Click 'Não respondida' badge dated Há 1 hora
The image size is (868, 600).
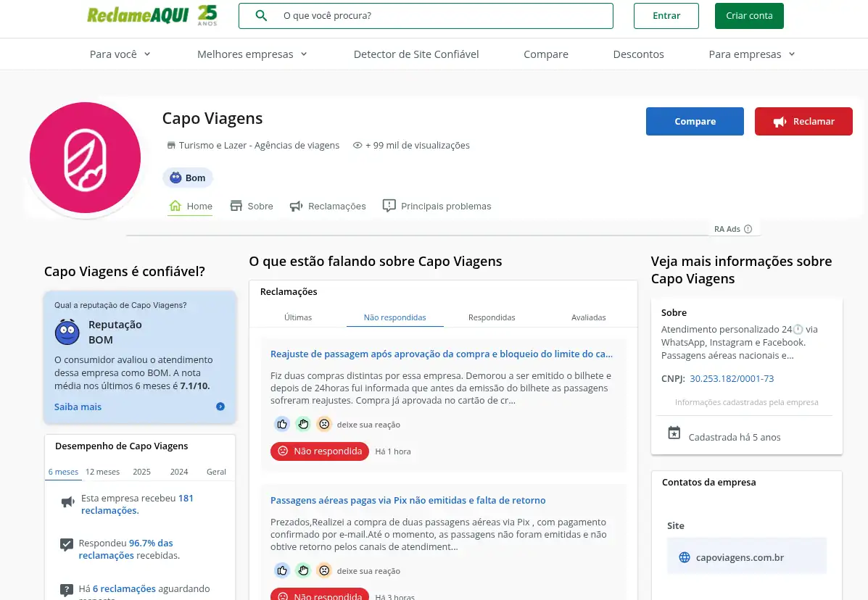[319, 451]
